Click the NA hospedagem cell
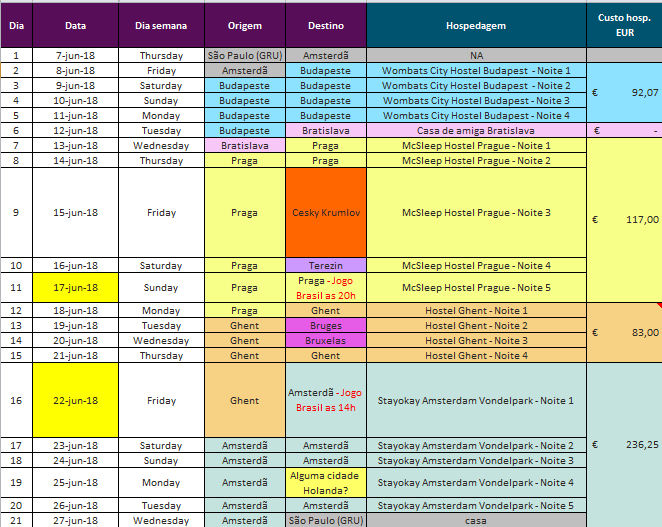The height and width of the screenshot is (527, 662). click(475, 56)
